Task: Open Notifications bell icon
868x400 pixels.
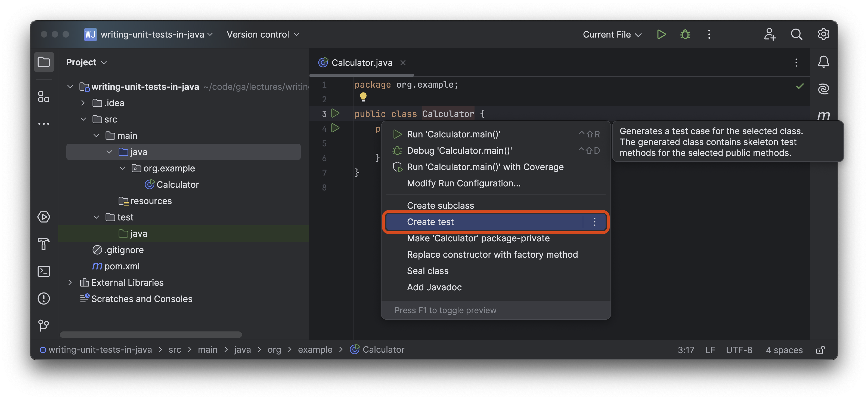Action: coord(823,62)
